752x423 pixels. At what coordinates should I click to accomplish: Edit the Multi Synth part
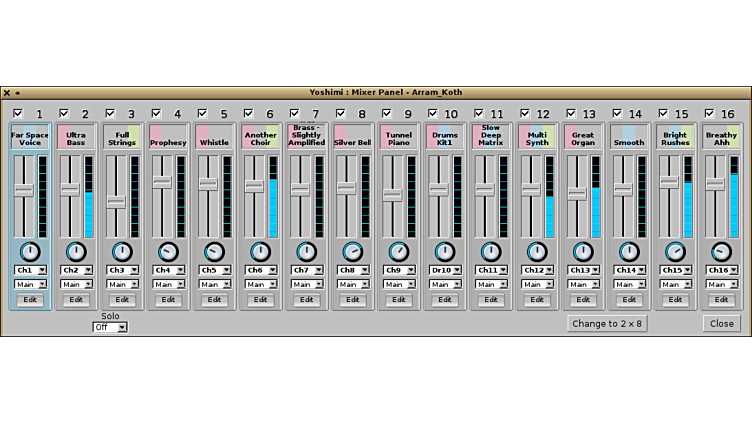pos(537,300)
